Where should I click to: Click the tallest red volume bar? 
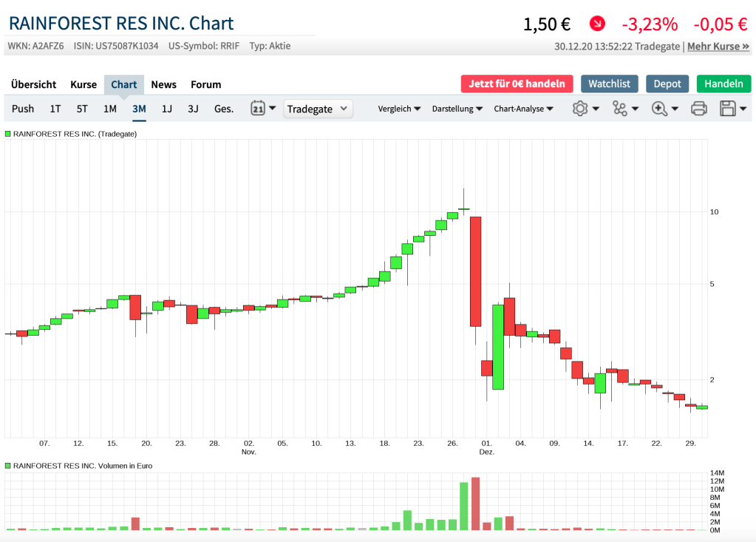coord(475,504)
